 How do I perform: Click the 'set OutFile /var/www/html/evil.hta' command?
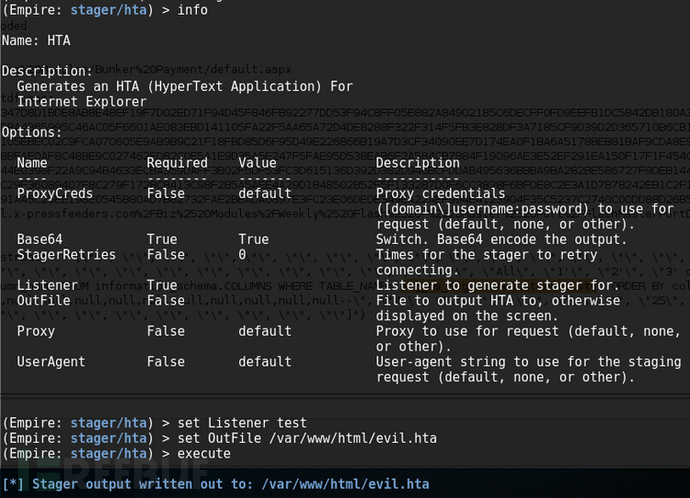307,438
